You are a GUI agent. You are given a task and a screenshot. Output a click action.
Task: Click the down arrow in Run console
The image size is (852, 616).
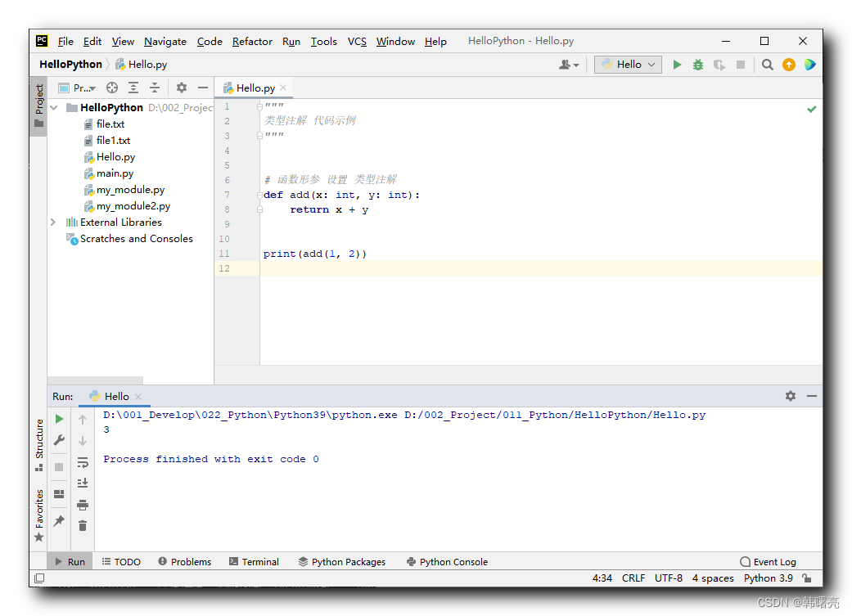[83, 441]
